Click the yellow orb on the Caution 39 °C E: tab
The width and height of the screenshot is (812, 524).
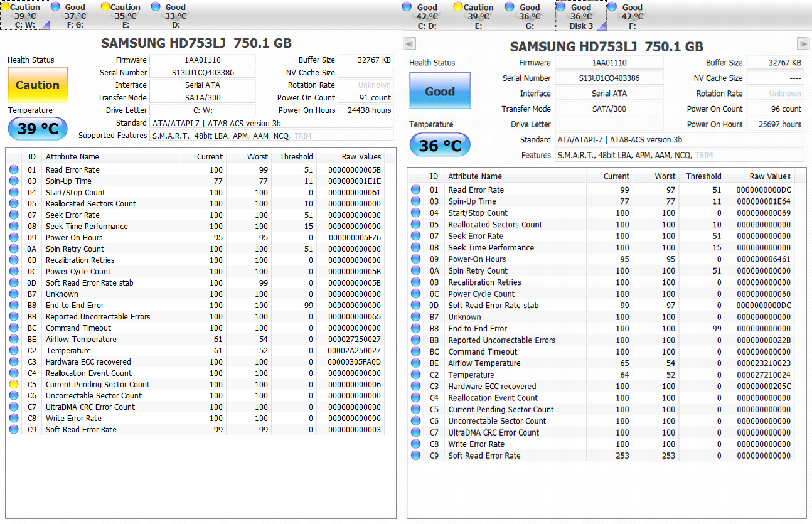tap(458, 7)
